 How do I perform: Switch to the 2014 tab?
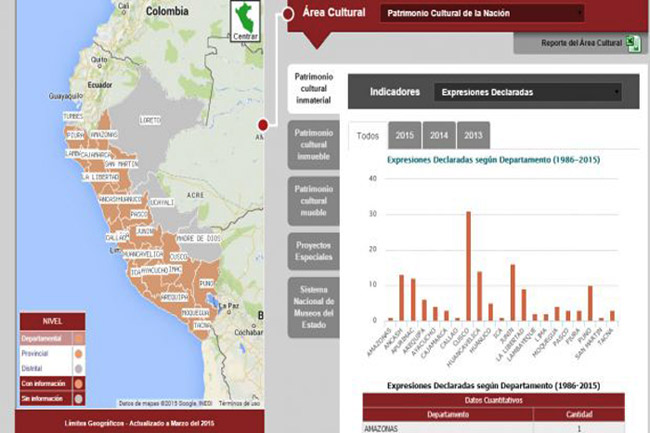(439, 135)
